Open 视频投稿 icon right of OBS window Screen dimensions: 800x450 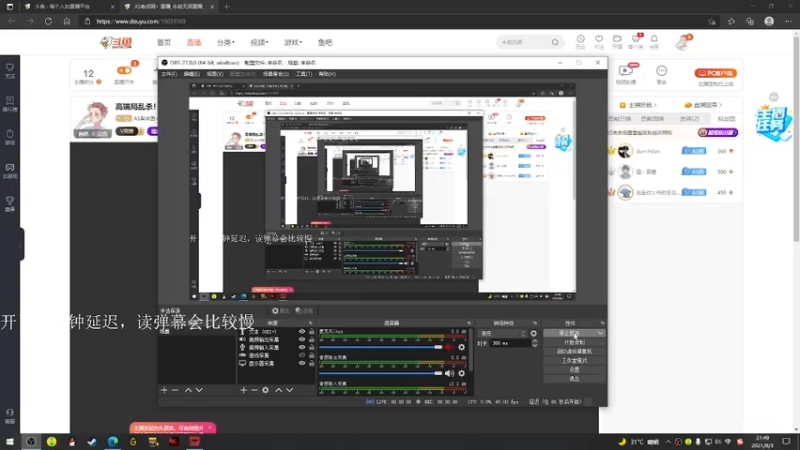click(x=626, y=73)
